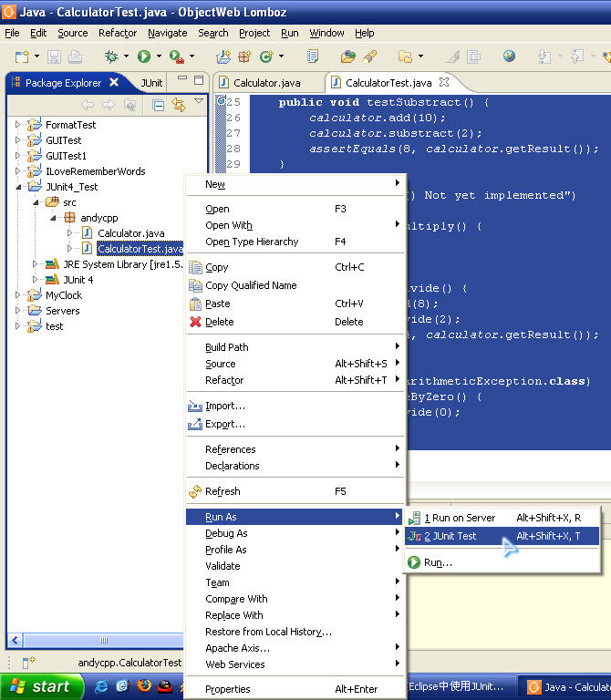Click the green Run toolbar button
Viewport: 611px width, 700px height.
click(143, 57)
